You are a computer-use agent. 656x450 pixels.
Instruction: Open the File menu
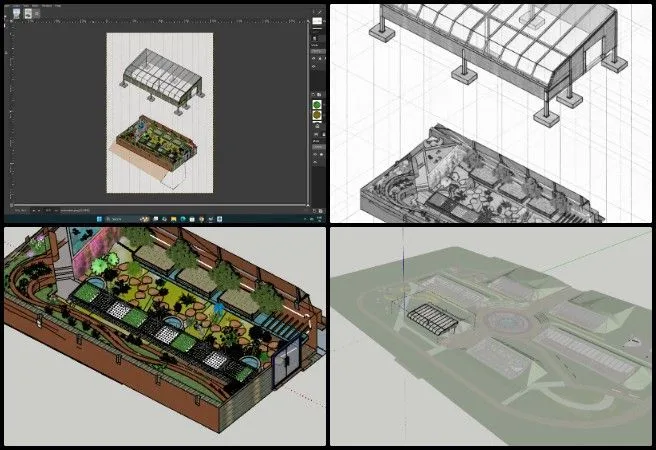pyautogui.click(x=9, y=5)
